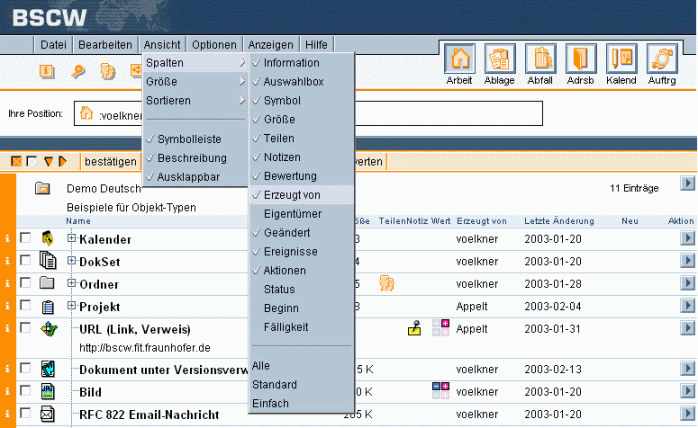Viewport: 698px width, 428px height.
Task: Expand the Ordner folder entry
Action: click(x=71, y=283)
